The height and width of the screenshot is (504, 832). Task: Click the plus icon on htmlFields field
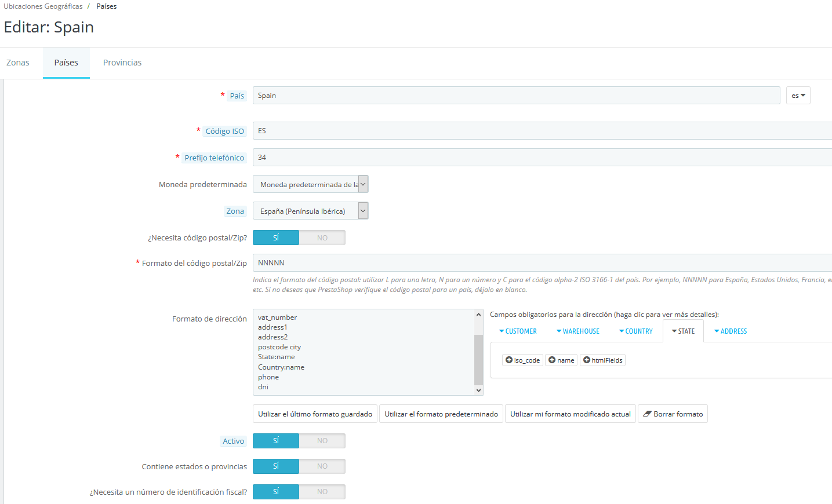pyautogui.click(x=586, y=360)
